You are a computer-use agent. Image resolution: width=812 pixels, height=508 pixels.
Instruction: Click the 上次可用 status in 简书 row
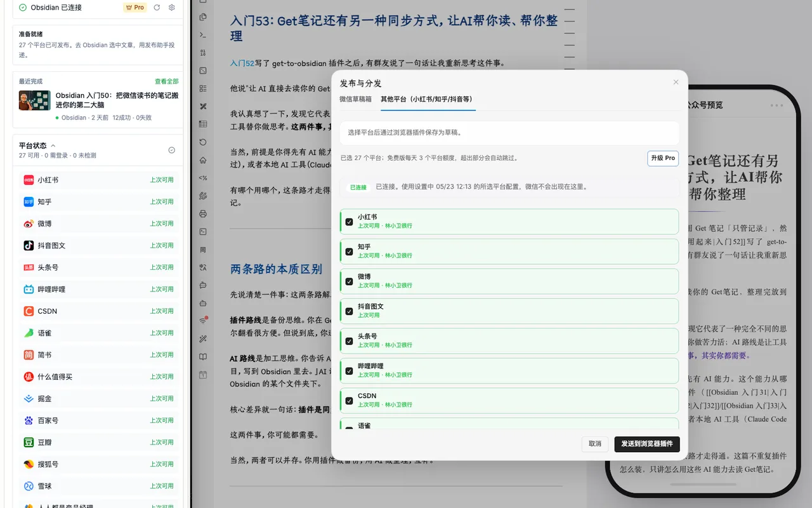coord(162,355)
